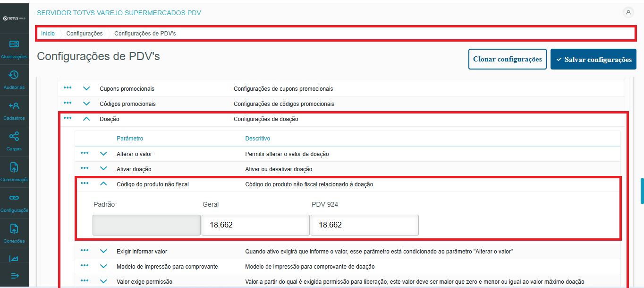Open options dots for Exigir informar valor
This screenshot has height=288, width=644.
click(x=85, y=251)
